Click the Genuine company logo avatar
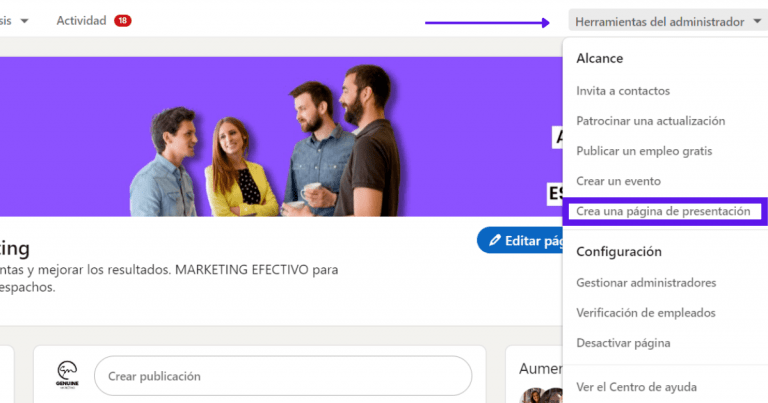The image size is (768, 403). pos(68,375)
